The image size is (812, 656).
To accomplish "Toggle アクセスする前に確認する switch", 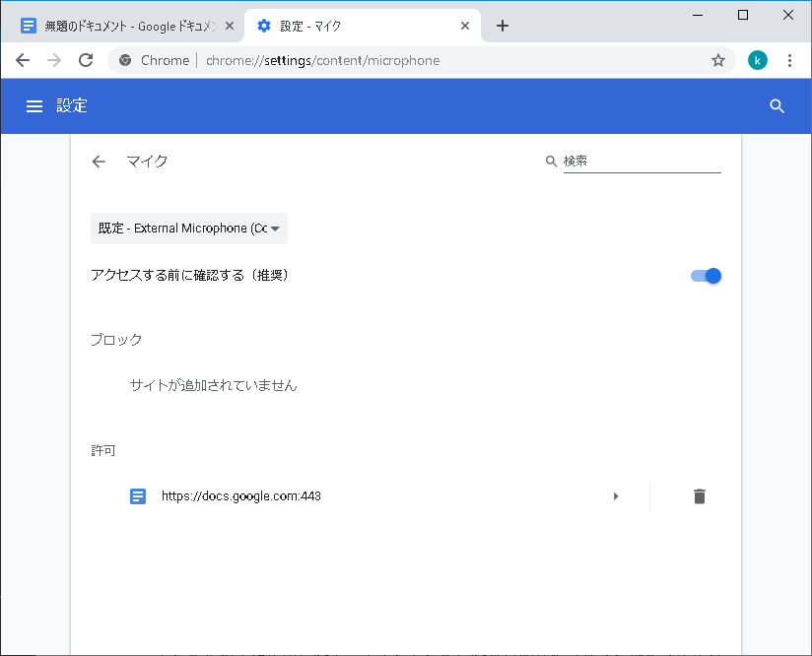I will [707, 276].
